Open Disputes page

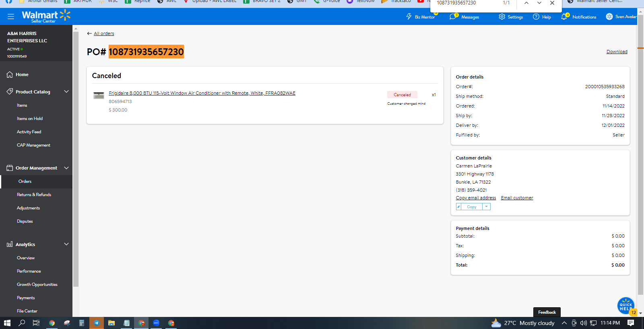coord(25,221)
